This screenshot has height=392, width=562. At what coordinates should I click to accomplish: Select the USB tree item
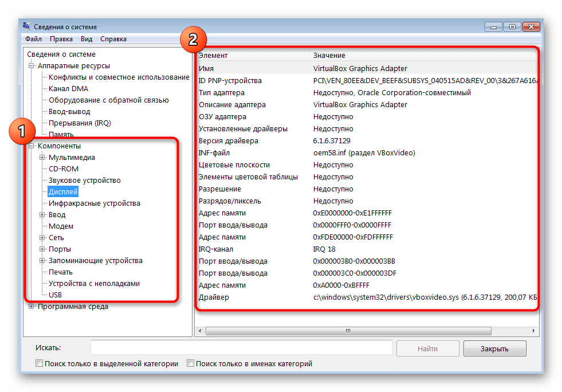coord(55,295)
